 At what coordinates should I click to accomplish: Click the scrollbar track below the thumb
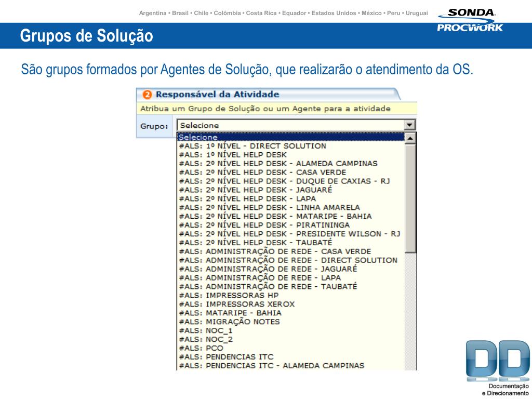[x=410, y=312]
